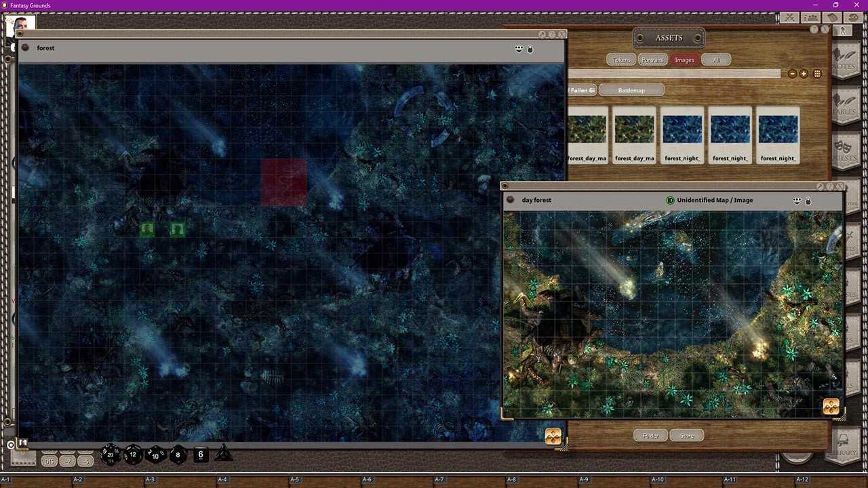Click the Folder button on the day forest window
The image size is (868, 488).
click(x=649, y=435)
